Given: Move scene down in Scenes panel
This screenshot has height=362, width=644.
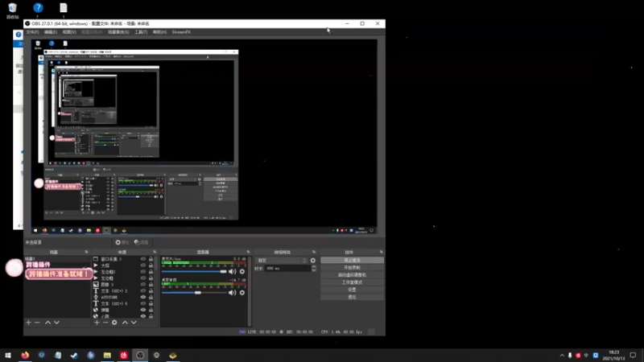Looking at the screenshot, I should coord(56,323).
